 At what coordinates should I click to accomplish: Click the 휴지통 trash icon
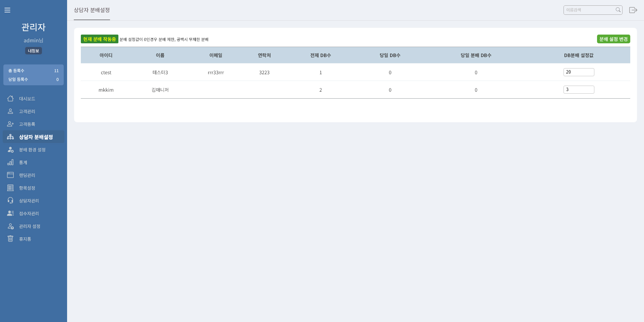10,239
